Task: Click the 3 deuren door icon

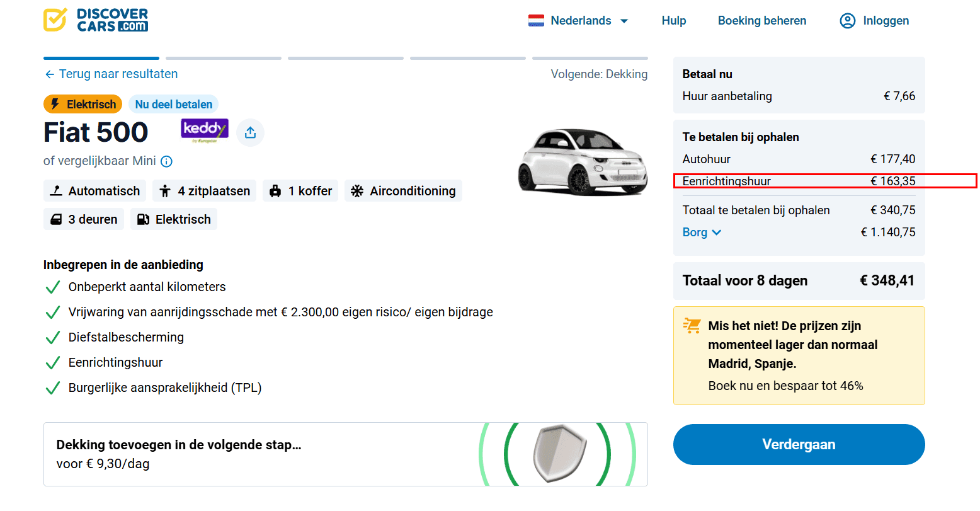Action: pos(56,219)
